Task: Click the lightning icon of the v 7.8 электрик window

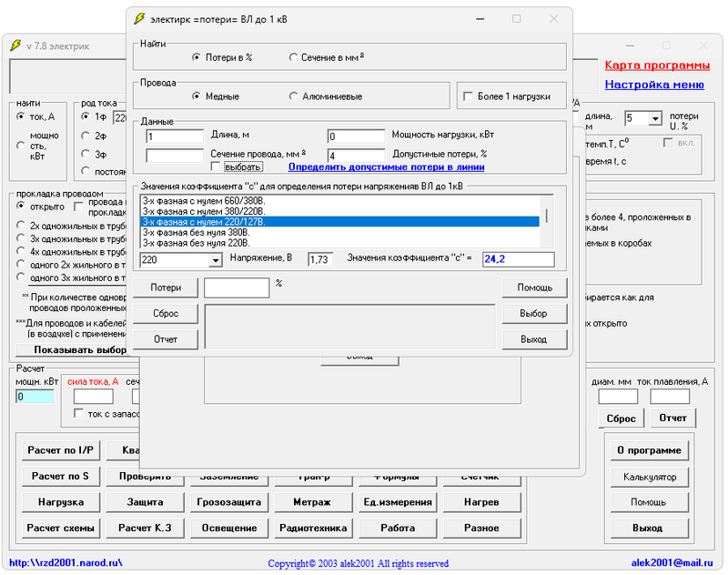Action: (15, 45)
